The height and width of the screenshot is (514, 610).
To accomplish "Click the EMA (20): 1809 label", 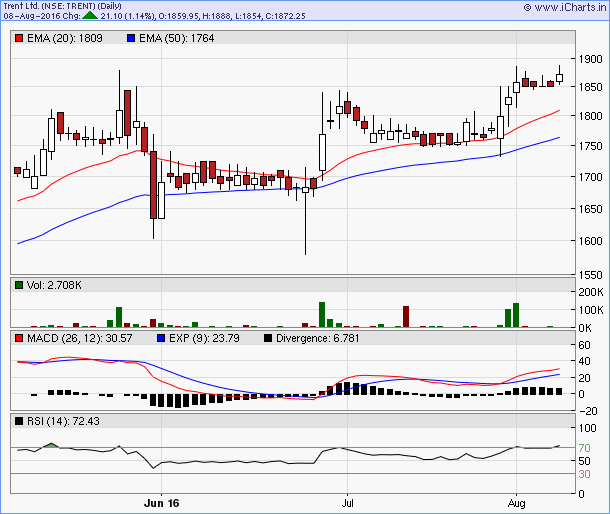I will (x=65, y=38).
